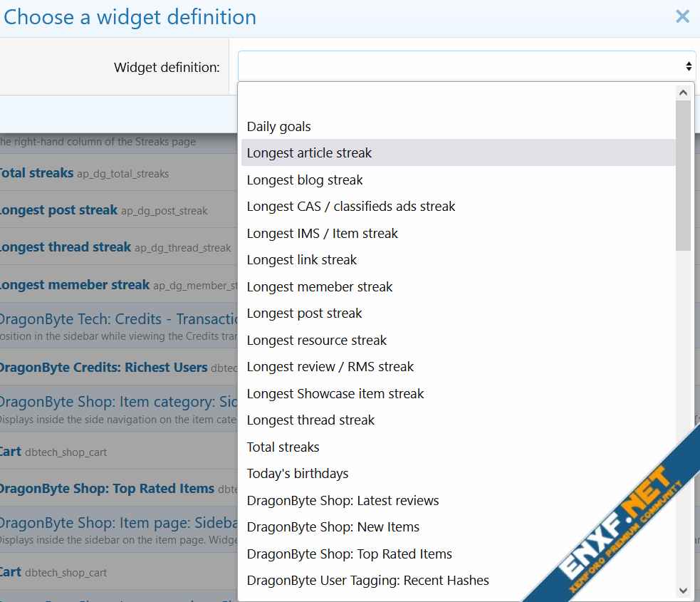The image size is (700, 602).
Task: Close the widget definition dialog
Action: coord(682,16)
